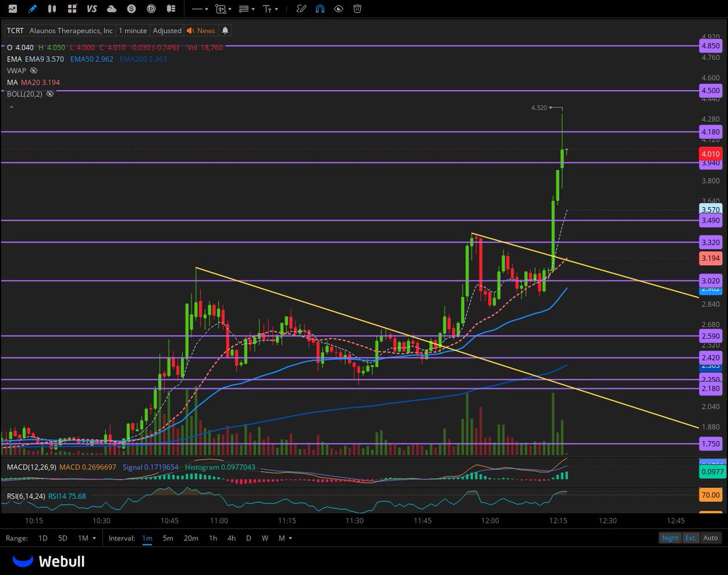Click the 3.490 price level label
Image resolution: width=728 pixels, height=575 pixels.
pos(711,221)
